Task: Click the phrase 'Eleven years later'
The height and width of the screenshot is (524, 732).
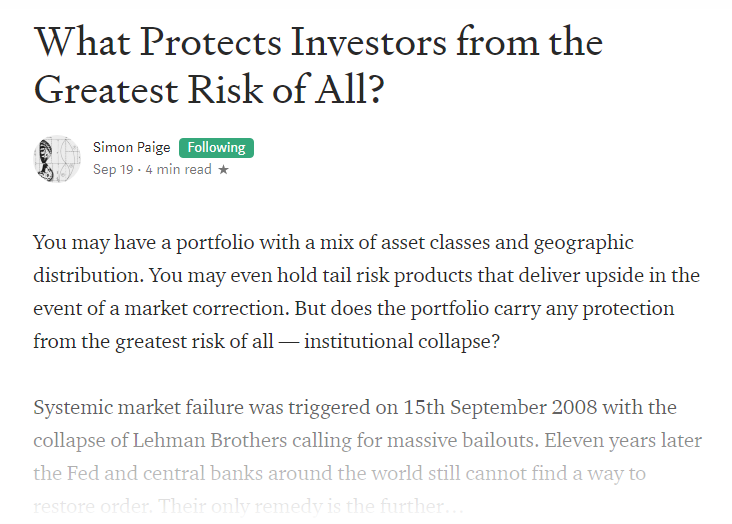Action: [623, 440]
